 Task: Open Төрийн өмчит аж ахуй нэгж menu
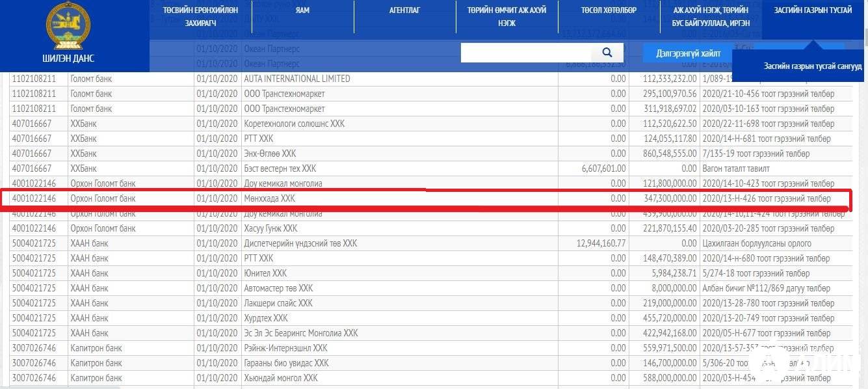(506, 17)
